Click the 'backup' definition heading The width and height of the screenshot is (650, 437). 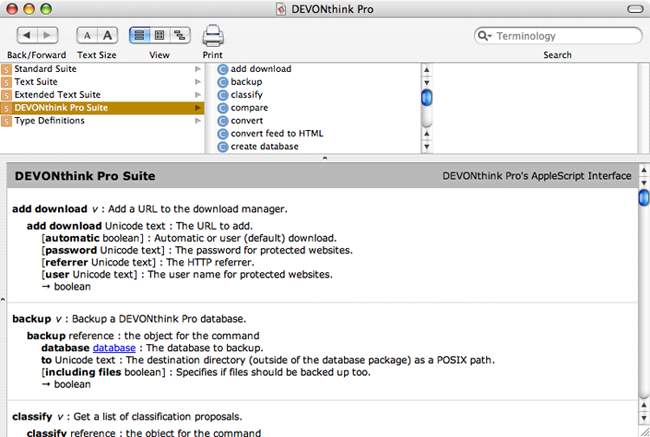tap(32, 319)
